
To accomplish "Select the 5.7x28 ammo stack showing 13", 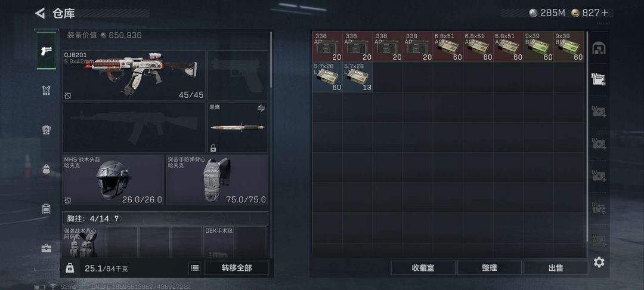I will click(x=358, y=77).
